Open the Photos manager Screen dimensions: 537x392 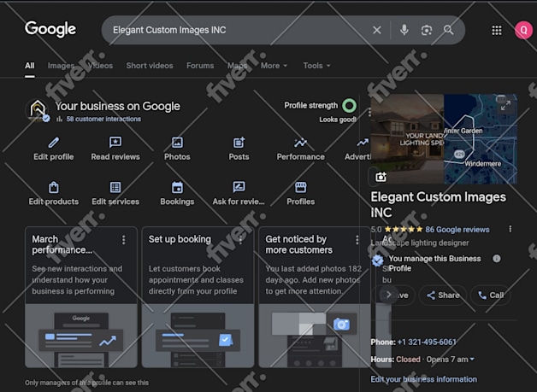(177, 149)
